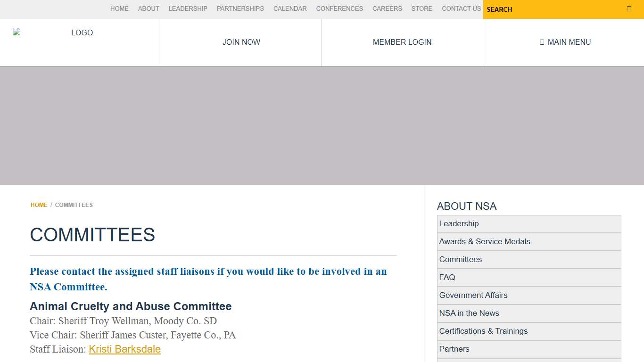
Task: Open the MEMBER LOGIN page
Action: click(x=402, y=42)
